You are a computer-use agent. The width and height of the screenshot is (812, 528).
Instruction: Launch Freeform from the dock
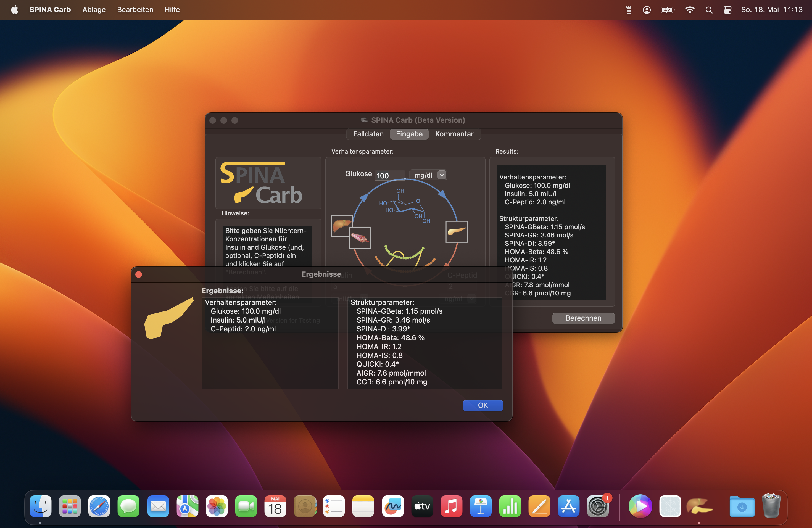(393, 506)
